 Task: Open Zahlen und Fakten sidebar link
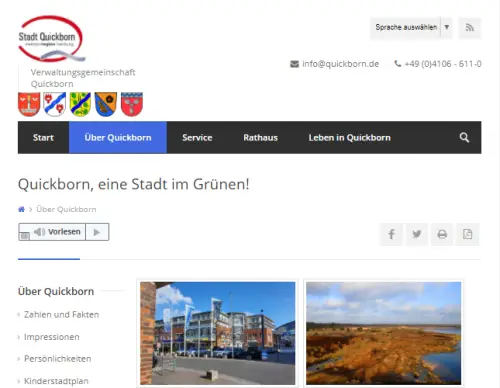tap(61, 314)
